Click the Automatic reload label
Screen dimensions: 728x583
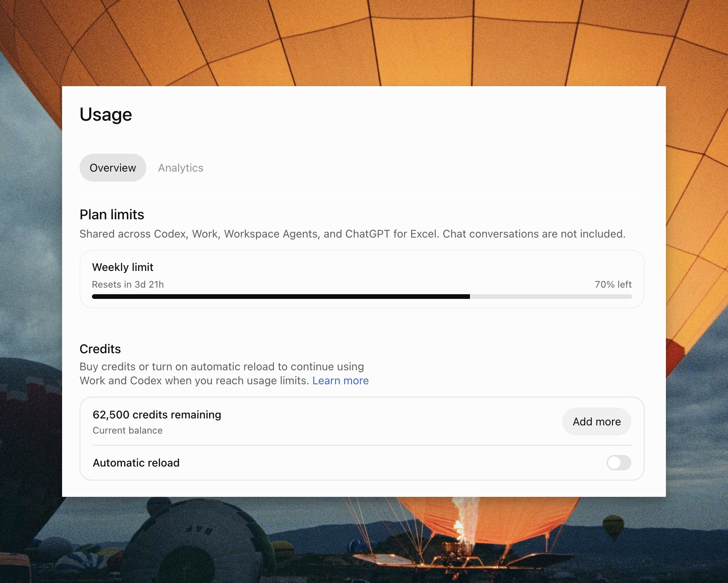click(136, 463)
